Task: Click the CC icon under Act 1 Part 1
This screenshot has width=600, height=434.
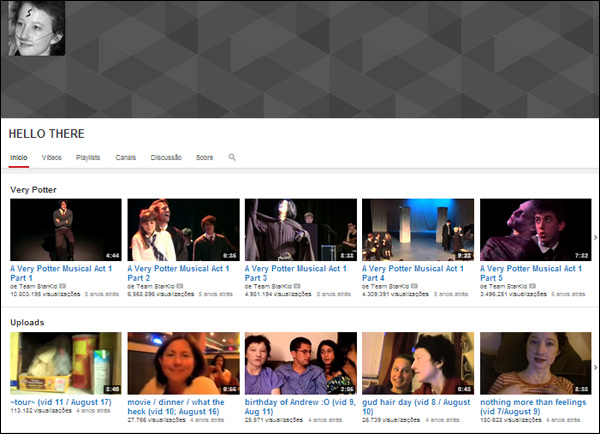Action: [x=62, y=286]
